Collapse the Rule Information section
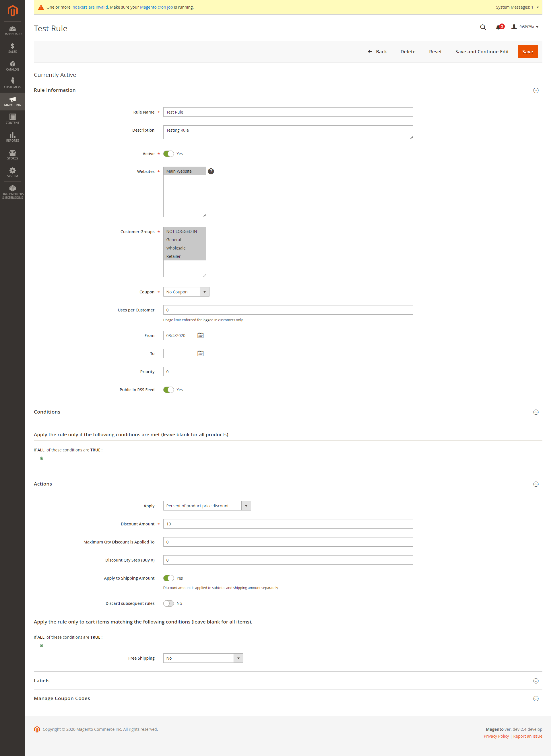Image resolution: width=551 pixels, height=756 pixels. (536, 90)
